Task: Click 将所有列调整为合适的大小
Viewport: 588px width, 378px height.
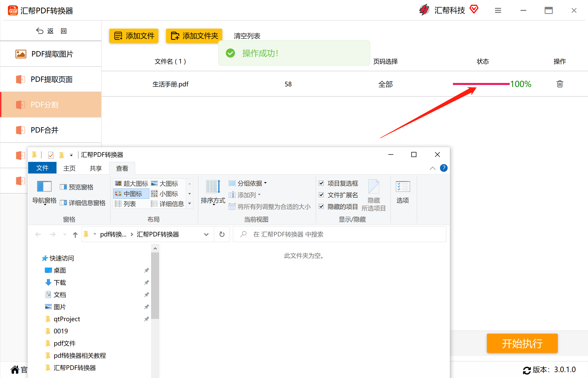Action: tap(270, 207)
